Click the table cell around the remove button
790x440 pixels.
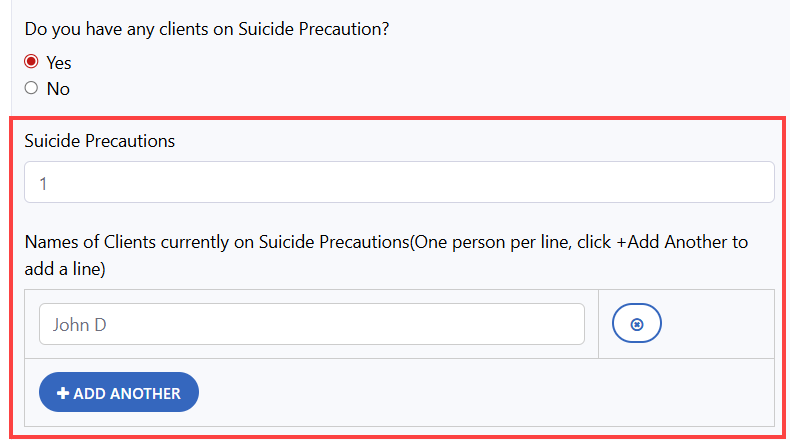(x=720, y=324)
